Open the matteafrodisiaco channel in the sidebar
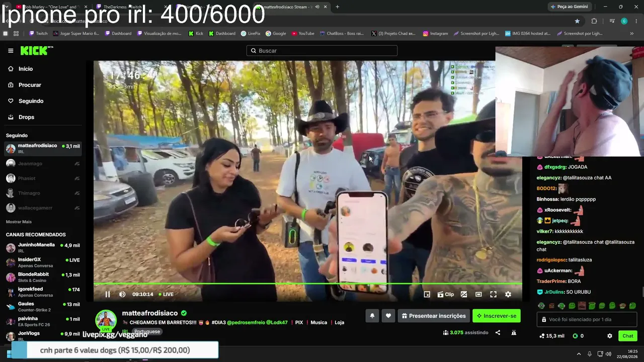The height and width of the screenshot is (362, 644). pos(43,149)
